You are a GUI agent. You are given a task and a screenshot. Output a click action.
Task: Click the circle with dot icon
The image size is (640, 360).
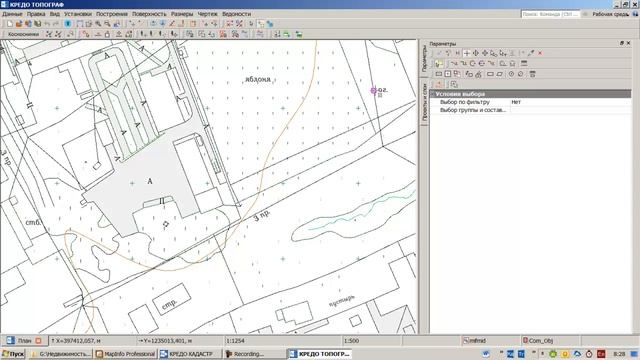511,74
